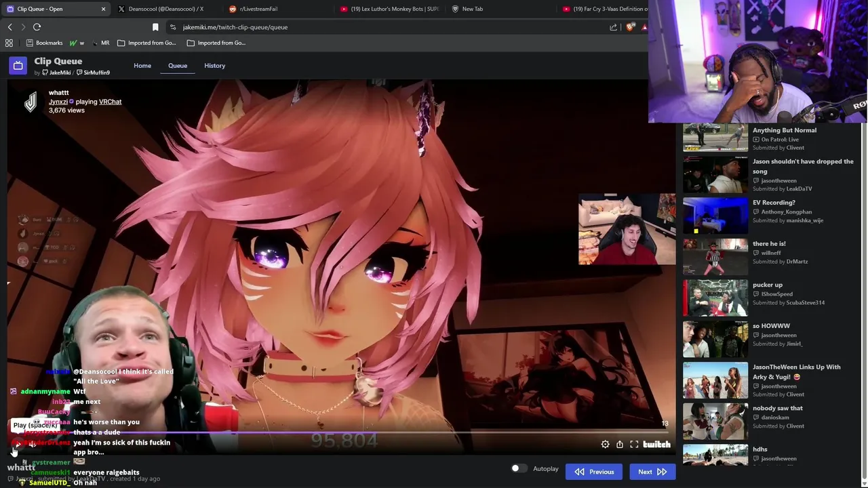Viewport: 868px width, 488px height.
Task: Click the '3,676 views' text
Action: click(x=66, y=110)
